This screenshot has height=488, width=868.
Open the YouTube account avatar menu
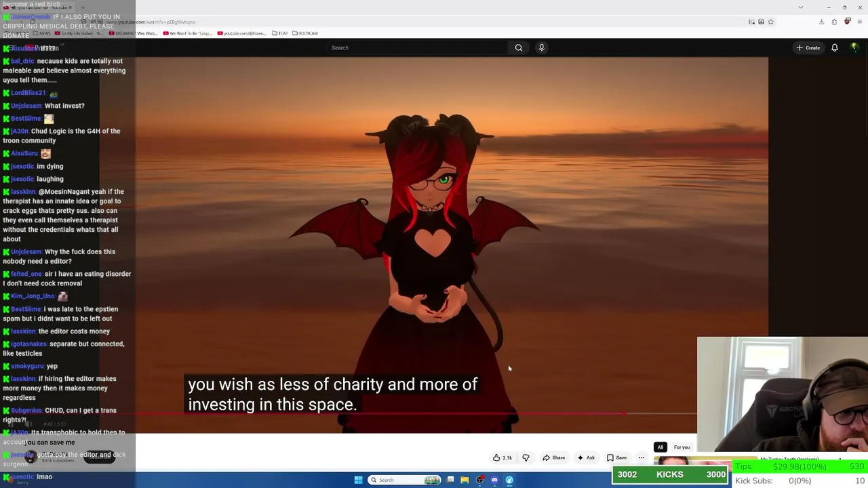pyautogui.click(x=854, y=47)
